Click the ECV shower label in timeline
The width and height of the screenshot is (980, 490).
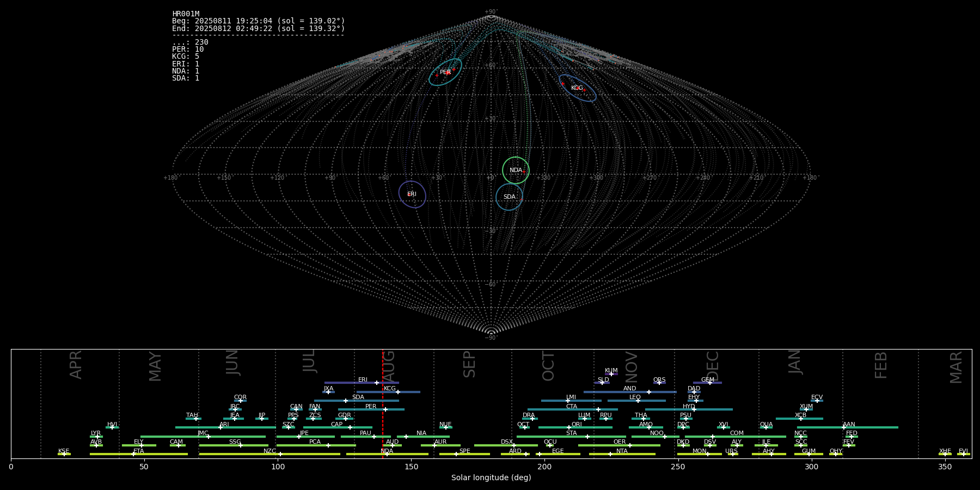tap(817, 397)
